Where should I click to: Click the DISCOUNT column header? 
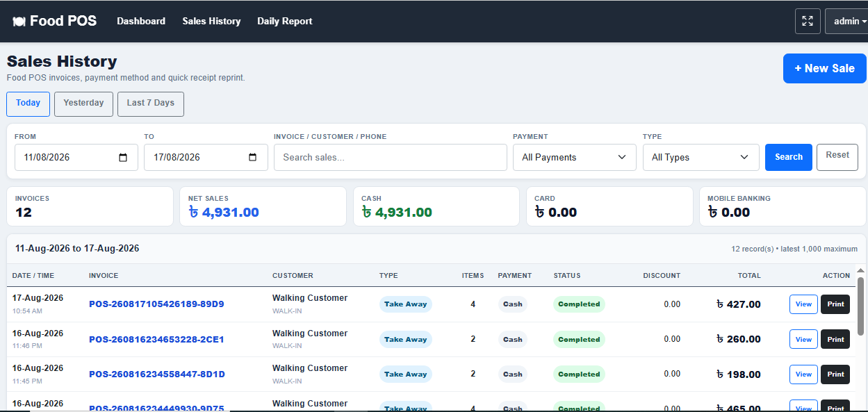(x=662, y=276)
